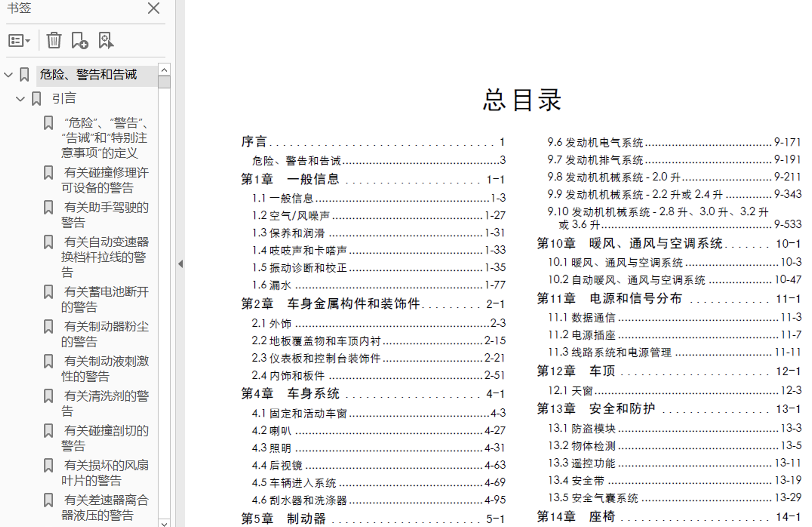Open 11.3 线路系统和电源管理 entry
Image resolution: width=812 pixels, height=527 pixels.
click(674, 352)
